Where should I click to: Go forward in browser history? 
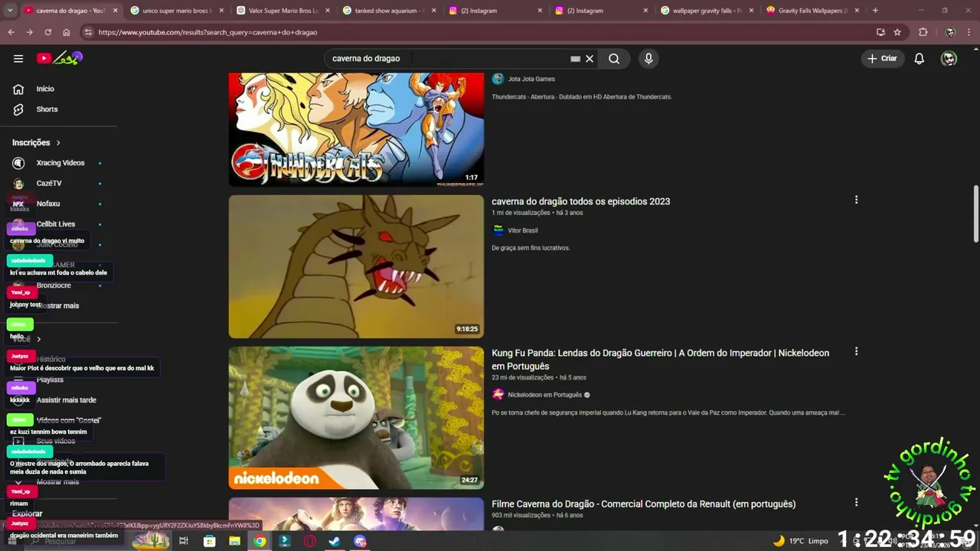[30, 32]
